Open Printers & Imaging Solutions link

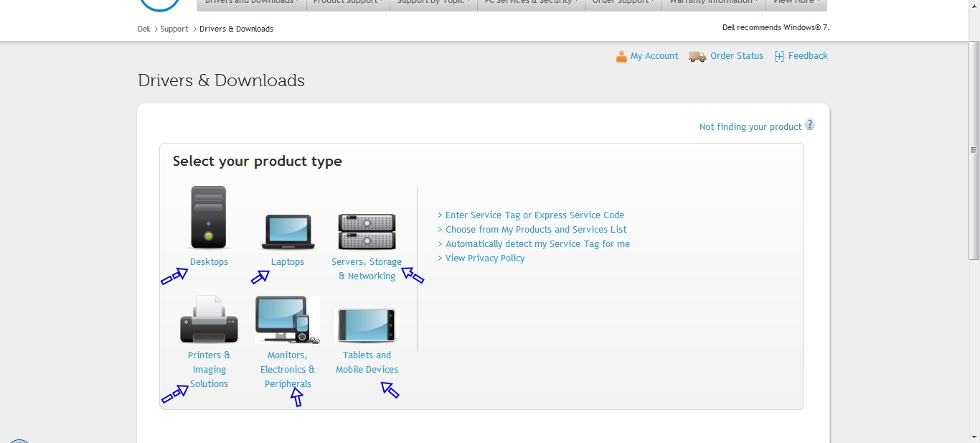(209, 370)
